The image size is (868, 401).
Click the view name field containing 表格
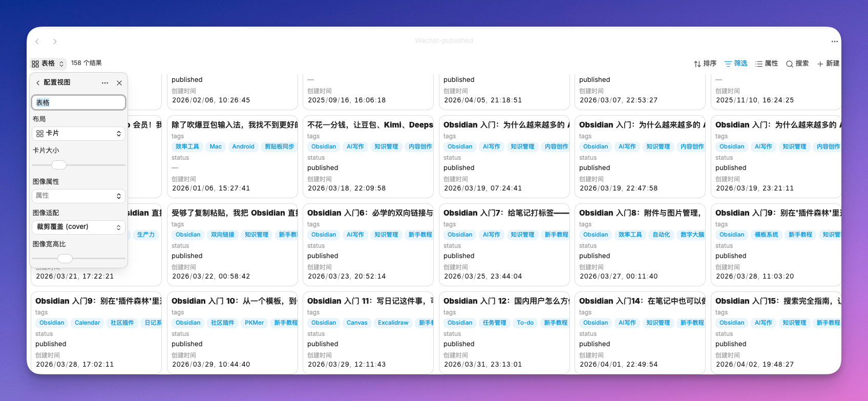point(78,102)
